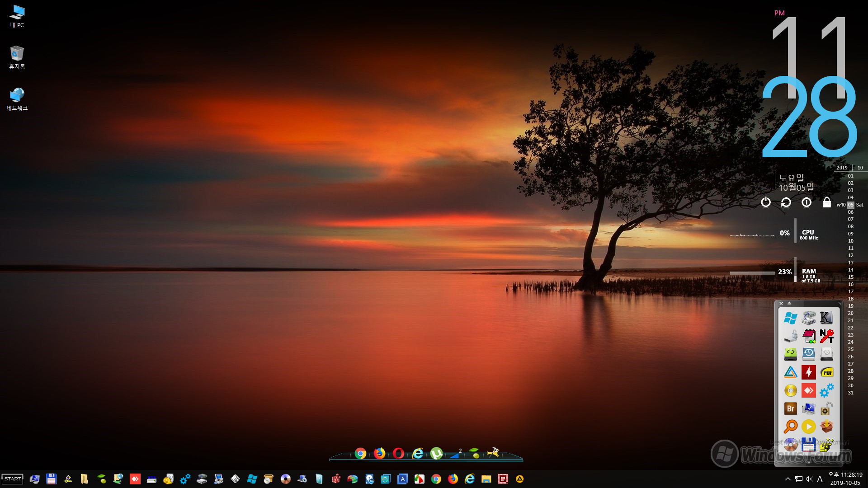The width and height of the screenshot is (868, 488).
Task: Open the green refresh drive icon in the launcher panel
Action: tap(790, 354)
